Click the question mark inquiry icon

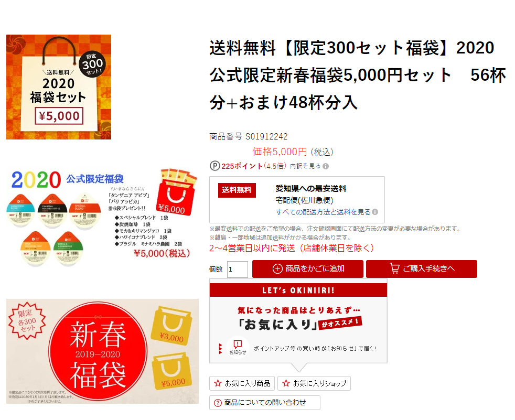[x=218, y=403]
